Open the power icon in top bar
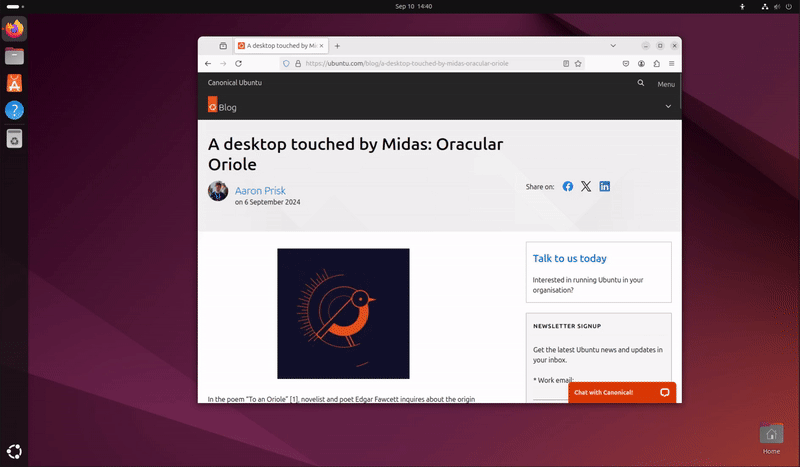This screenshot has height=467, width=800. [789, 7]
